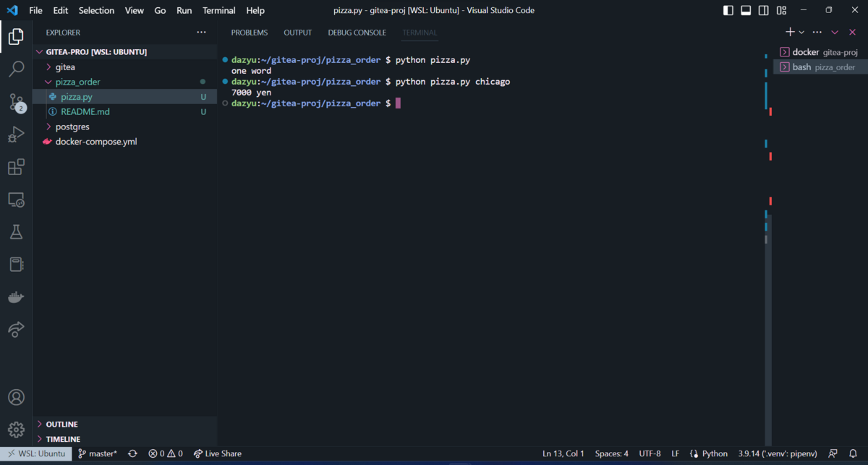Open the Help menu
868x465 pixels.
pyautogui.click(x=255, y=11)
